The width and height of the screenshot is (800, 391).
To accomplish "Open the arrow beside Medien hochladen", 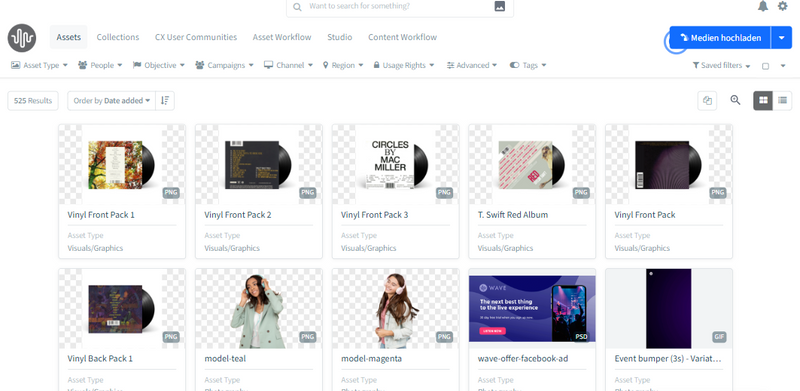I will tap(782, 38).
